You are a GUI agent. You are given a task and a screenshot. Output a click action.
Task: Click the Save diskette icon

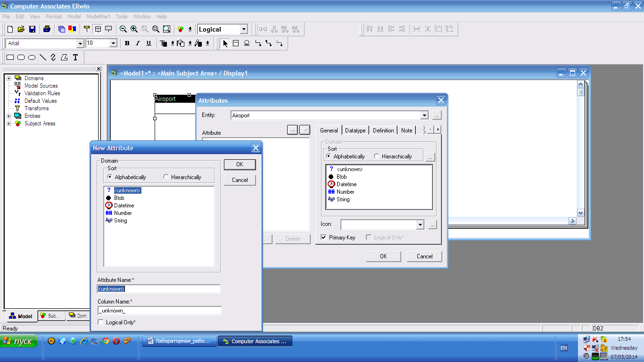tap(32, 29)
